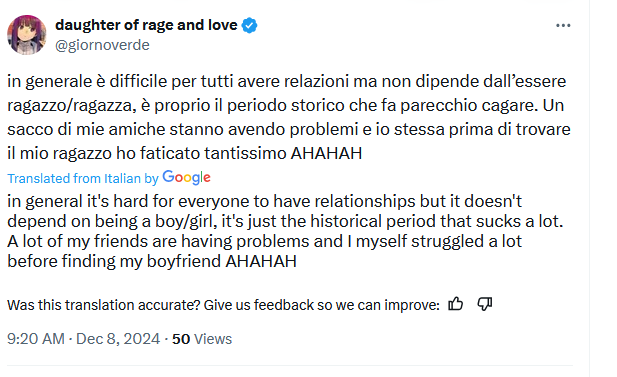This screenshot has width=617, height=377.
Task: Click the English translated post text
Action: pyautogui.click(x=285, y=231)
